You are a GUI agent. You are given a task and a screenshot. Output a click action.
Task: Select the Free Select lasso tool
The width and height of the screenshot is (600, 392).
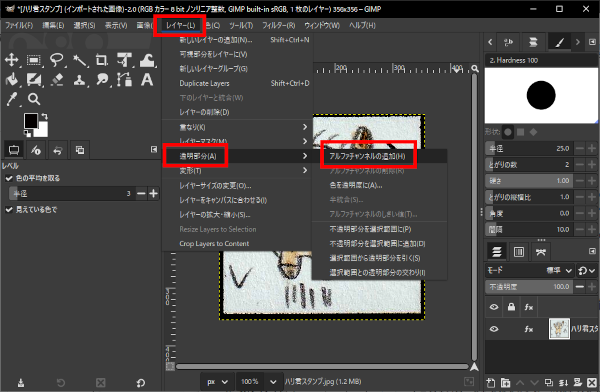[x=57, y=60]
